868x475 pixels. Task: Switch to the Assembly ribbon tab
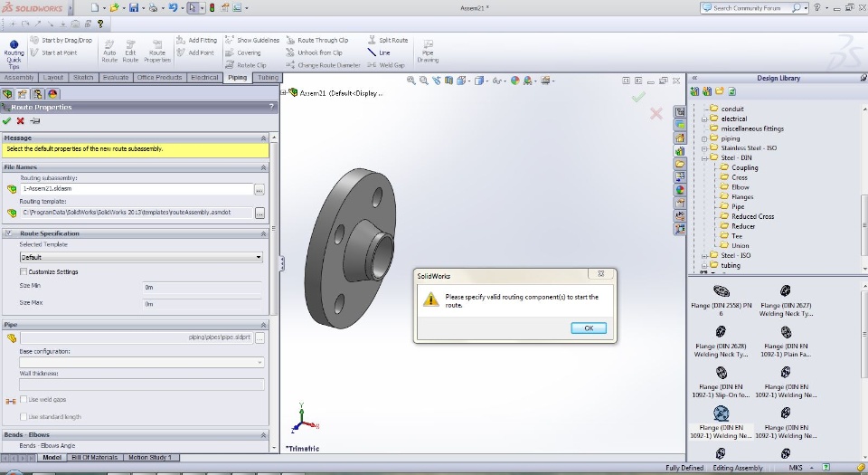pos(19,78)
